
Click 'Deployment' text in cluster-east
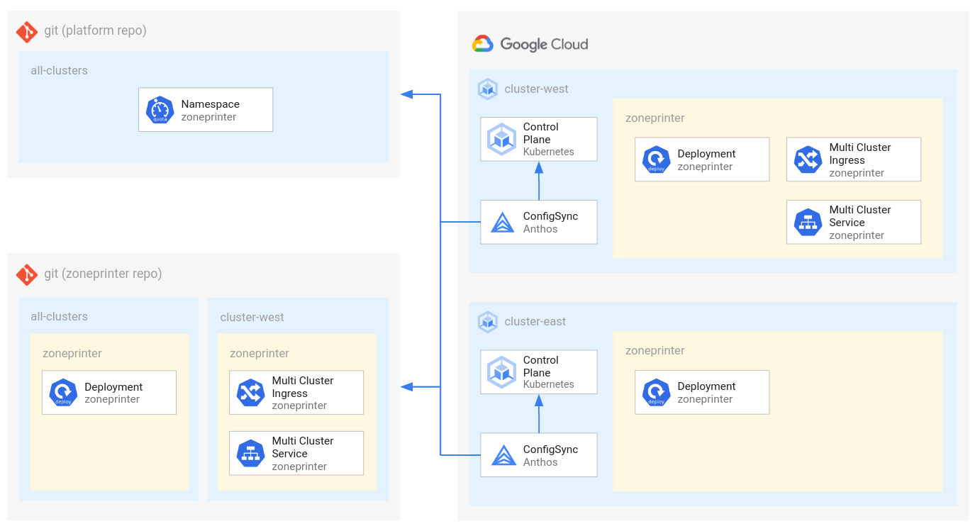pyautogui.click(x=707, y=386)
